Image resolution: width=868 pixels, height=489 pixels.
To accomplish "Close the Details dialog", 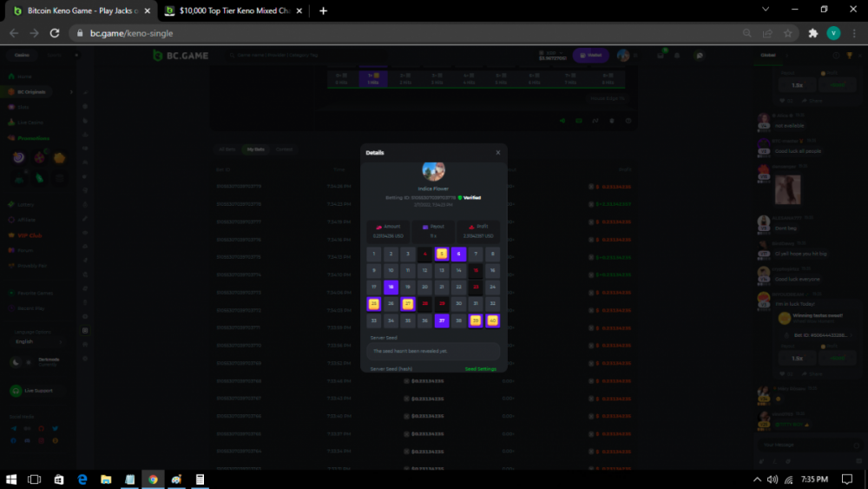I will 497,153.
